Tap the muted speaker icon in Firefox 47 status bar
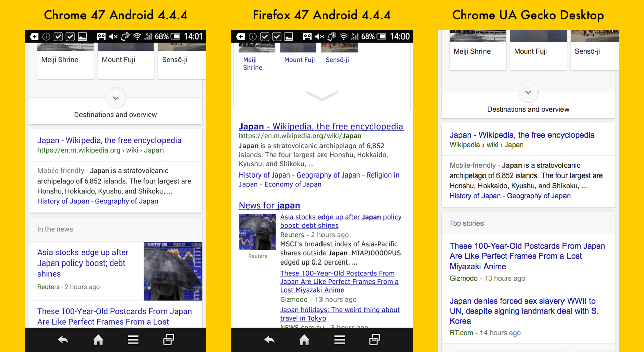Screen dimensions: 644x352 (319, 36)
